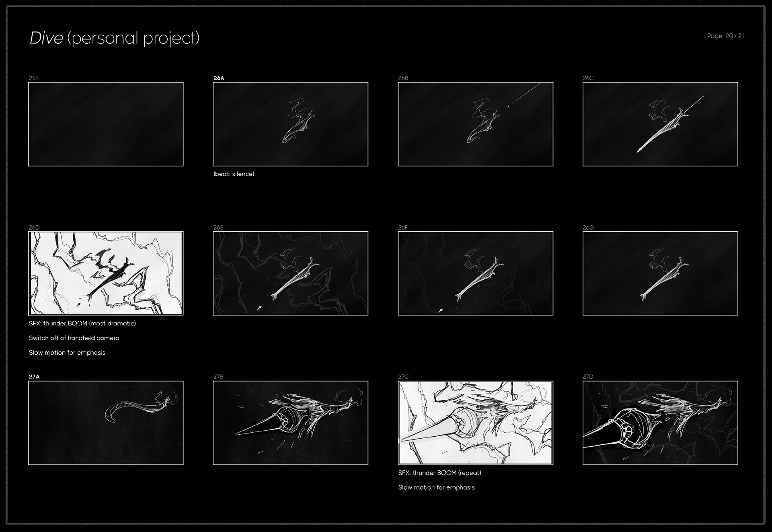
Task: Click frame 27A with curved creature
Action: point(106,423)
